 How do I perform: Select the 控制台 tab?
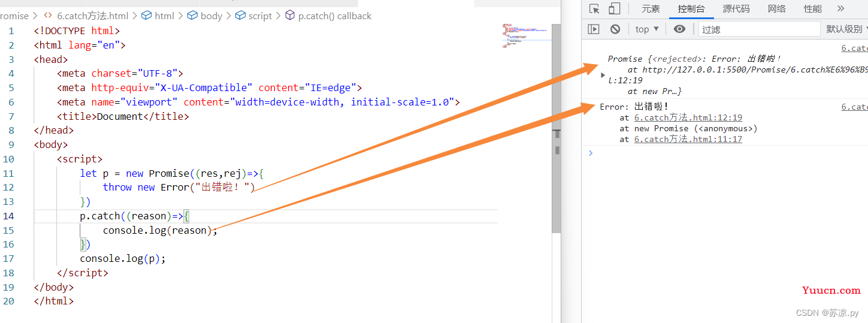click(x=691, y=8)
